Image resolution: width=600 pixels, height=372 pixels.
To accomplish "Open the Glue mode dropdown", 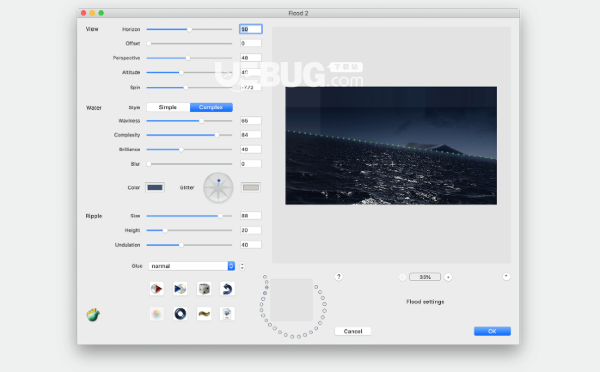I will pos(192,266).
